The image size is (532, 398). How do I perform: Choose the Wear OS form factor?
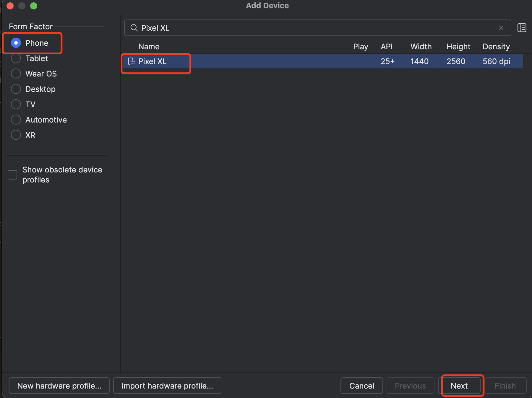pos(16,74)
